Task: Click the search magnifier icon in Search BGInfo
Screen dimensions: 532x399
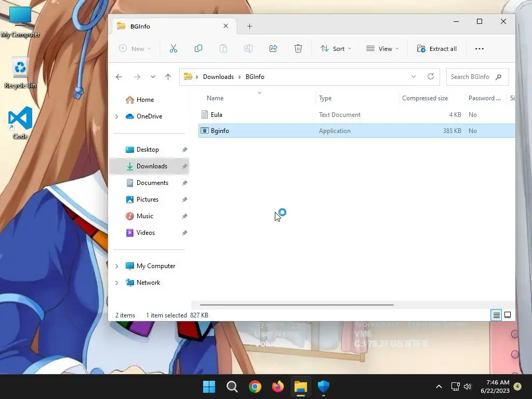Action: 498,77
